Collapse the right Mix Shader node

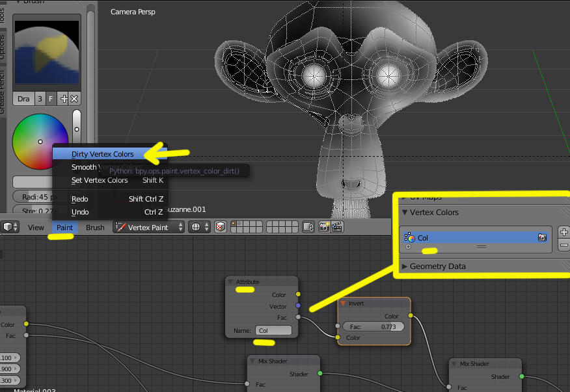tap(454, 363)
